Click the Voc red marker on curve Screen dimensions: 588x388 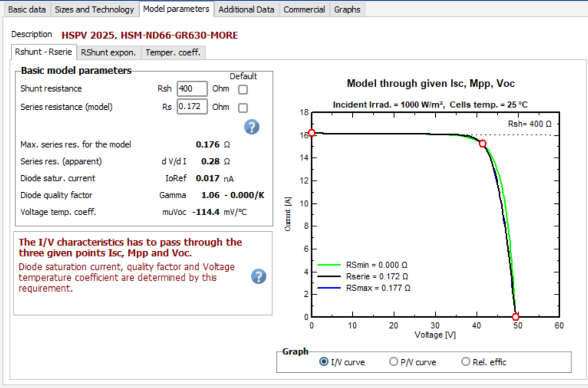pos(516,317)
